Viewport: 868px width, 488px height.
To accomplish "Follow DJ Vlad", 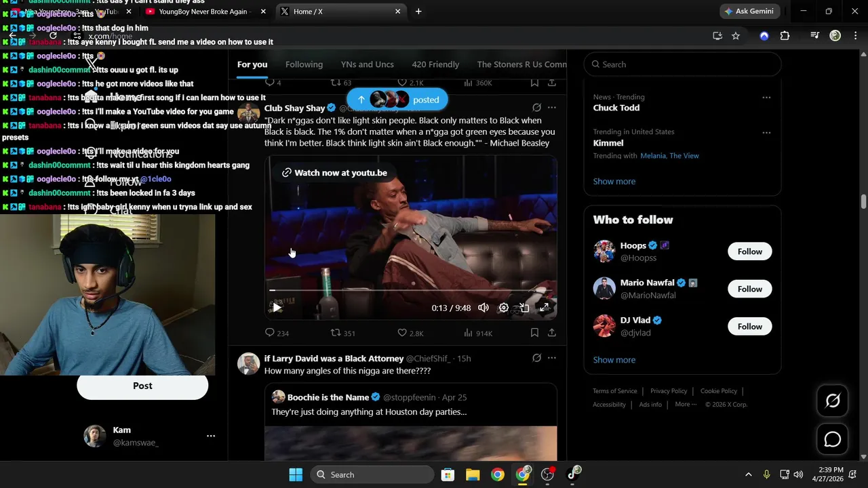I will (x=749, y=326).
